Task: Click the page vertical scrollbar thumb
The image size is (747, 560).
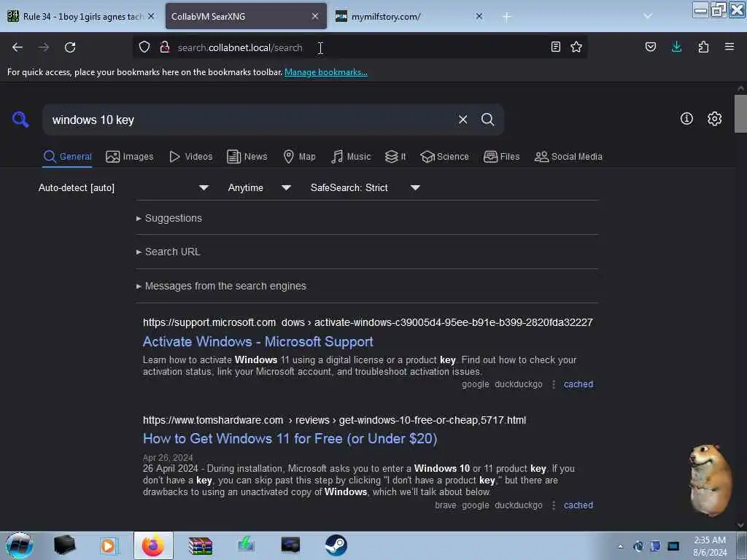Action: [740, 113]
